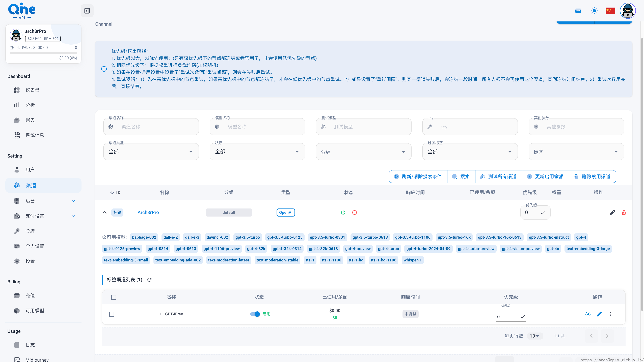Image resolution: width=644 pixels, height=362 pixels.
Task: Open the mail notifications icon
Action: click(578, 11)
